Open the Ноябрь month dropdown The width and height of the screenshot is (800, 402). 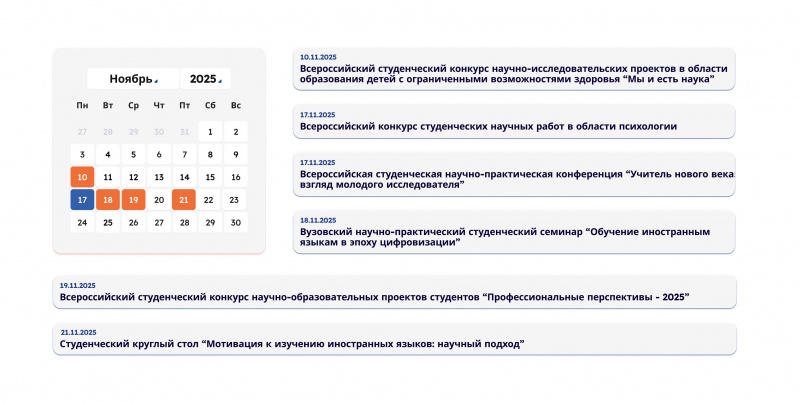(x=132, y=79)
